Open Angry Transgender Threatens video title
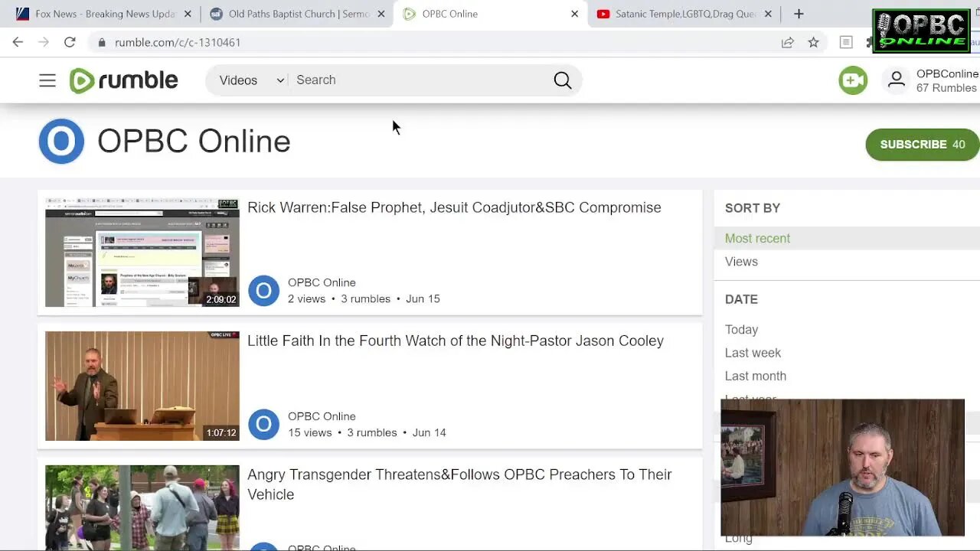This screenshot has height=551, width=980. pos(459,484)
